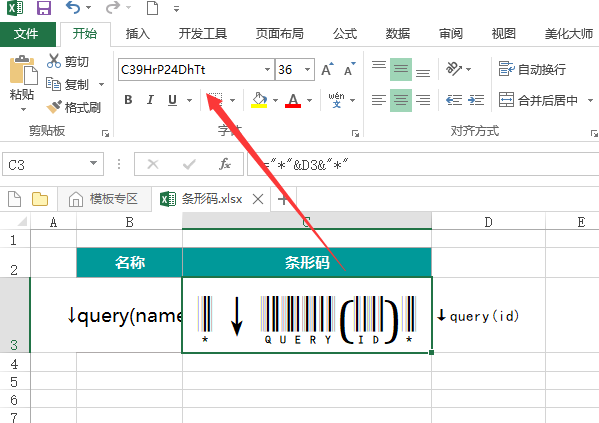Toggle middle vertical alignment
The height and width of the screenshot is (423, 599).
401,69
